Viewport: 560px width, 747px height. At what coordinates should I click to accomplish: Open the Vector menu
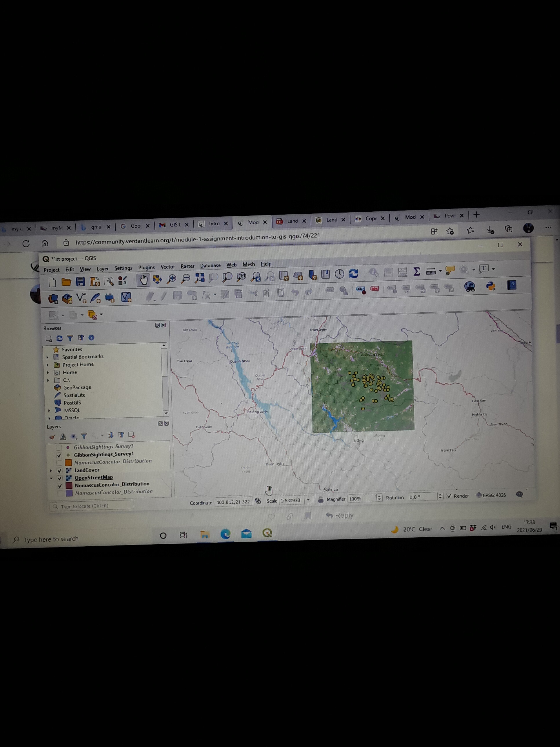pos(168,267)
